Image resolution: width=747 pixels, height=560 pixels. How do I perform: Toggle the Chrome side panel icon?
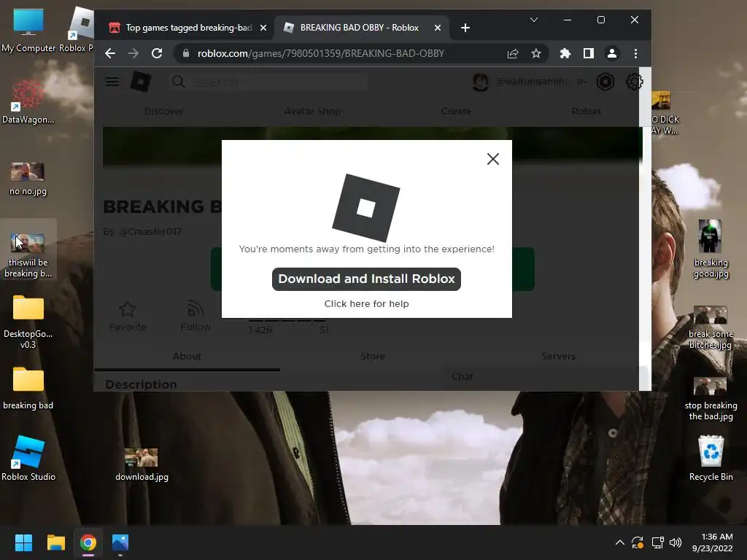(589, 53)
